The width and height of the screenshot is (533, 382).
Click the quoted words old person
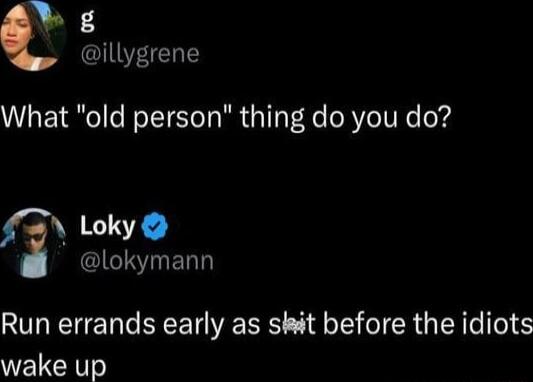(154, 119)
